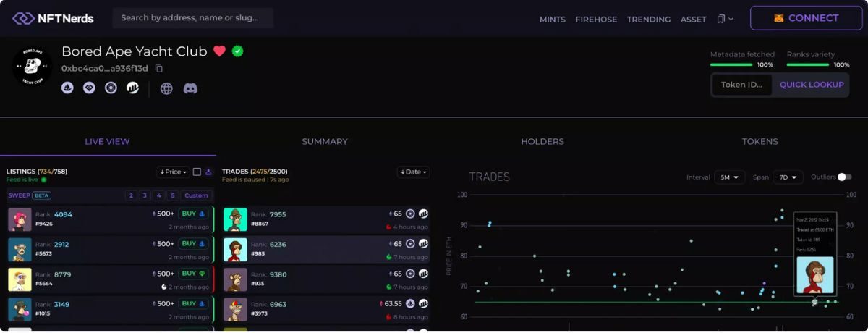The width and height of the screenshot is (868, 333).
Task: Focus the Token ID input field
Action: (x=742, y=85)
